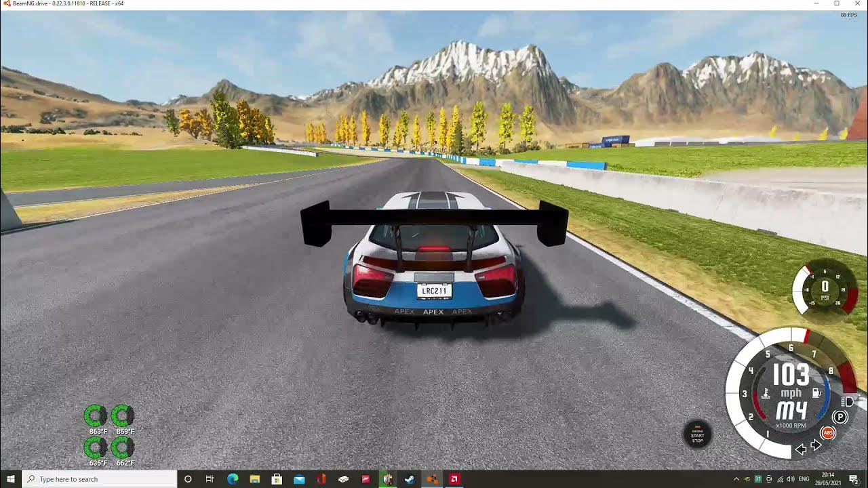This screenshot has width=868, height=488.
Task: Select BeamNG.drive orange taskbar icon
Action: 432,479
